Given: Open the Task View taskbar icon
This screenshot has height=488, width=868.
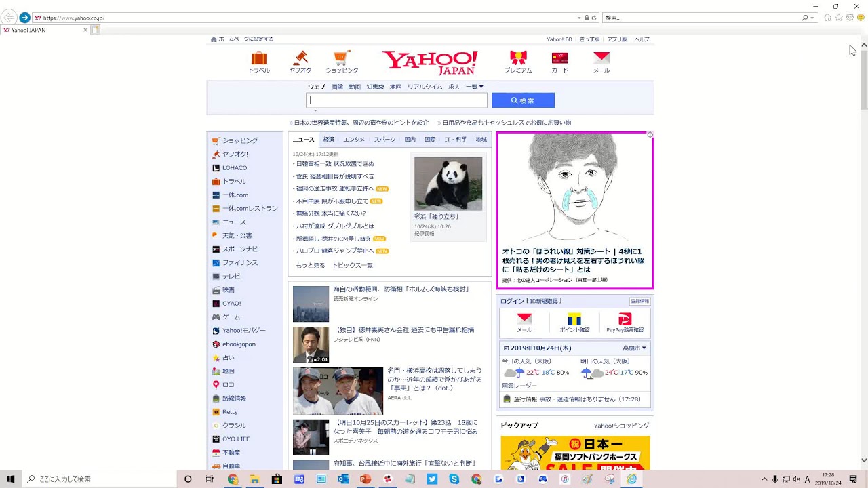Looking at the screenshot, I should [x=210, y=479].
